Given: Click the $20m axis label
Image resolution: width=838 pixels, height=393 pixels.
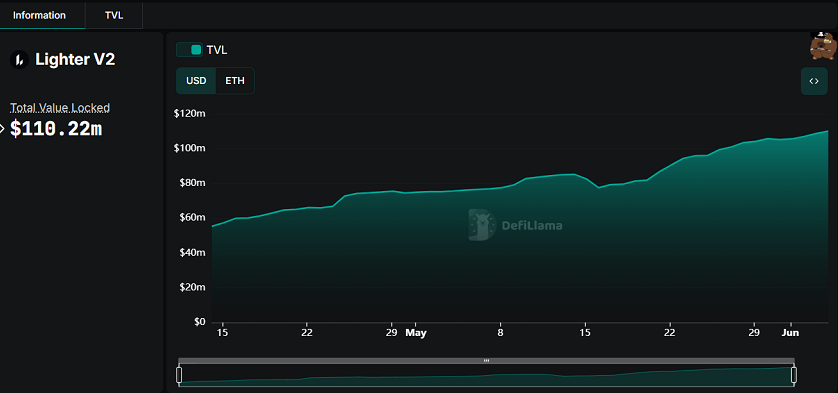Looking at the screenshot, I should click(192, 287).
